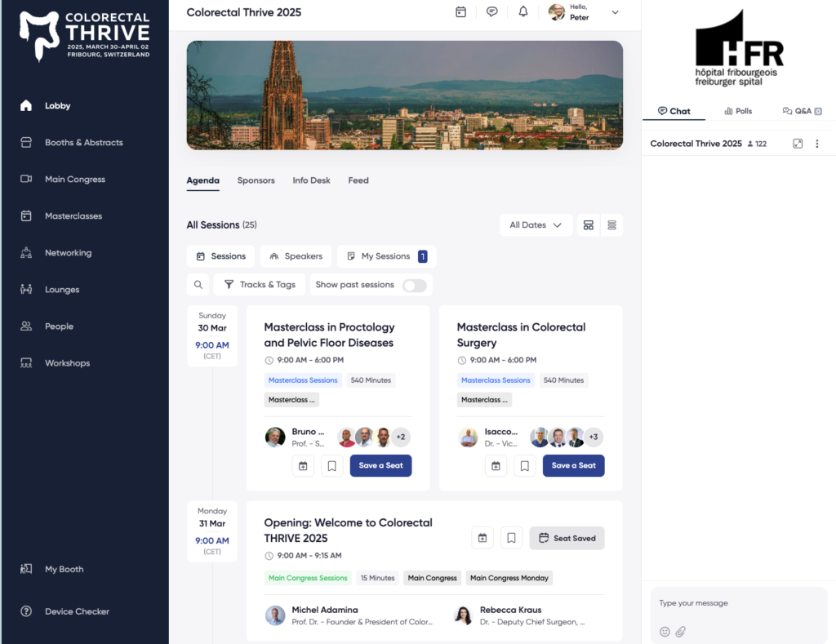Open Booths & Abstracts in sidebar
Image resolution: width=836 pixels, height=644 pixels.
[x=83, y=143]
